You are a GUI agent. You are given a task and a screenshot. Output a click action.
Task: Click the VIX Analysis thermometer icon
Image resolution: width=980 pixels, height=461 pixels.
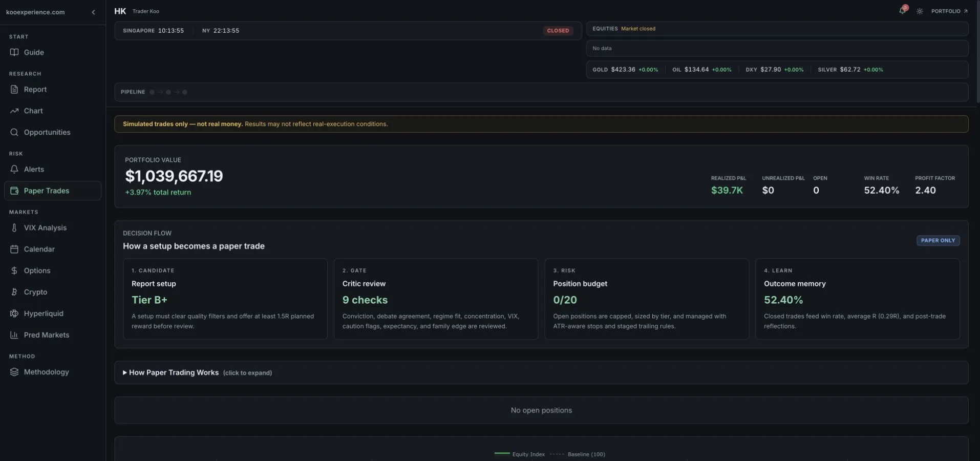14,227
